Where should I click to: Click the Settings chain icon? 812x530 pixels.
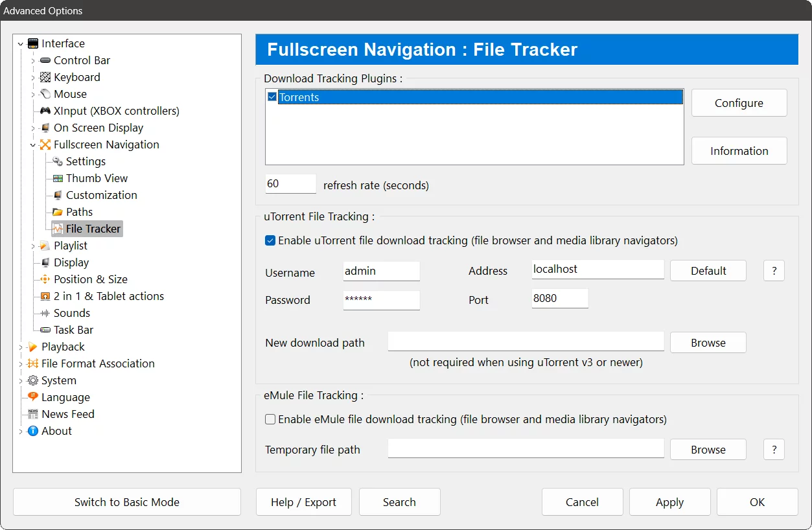[58, 161]
